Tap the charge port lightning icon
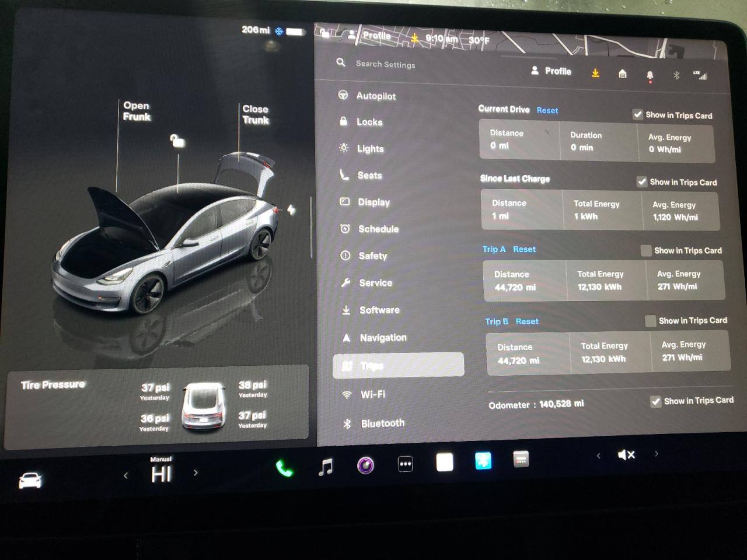 [x=291, y=210]
